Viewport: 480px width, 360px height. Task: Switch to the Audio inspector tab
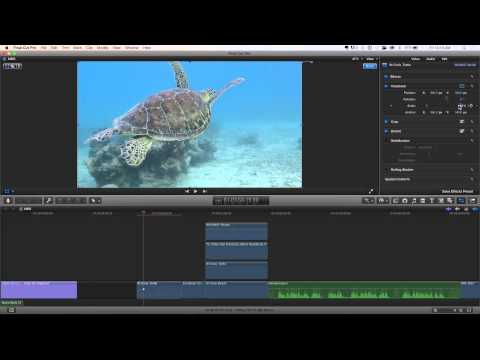pos(431,59)
